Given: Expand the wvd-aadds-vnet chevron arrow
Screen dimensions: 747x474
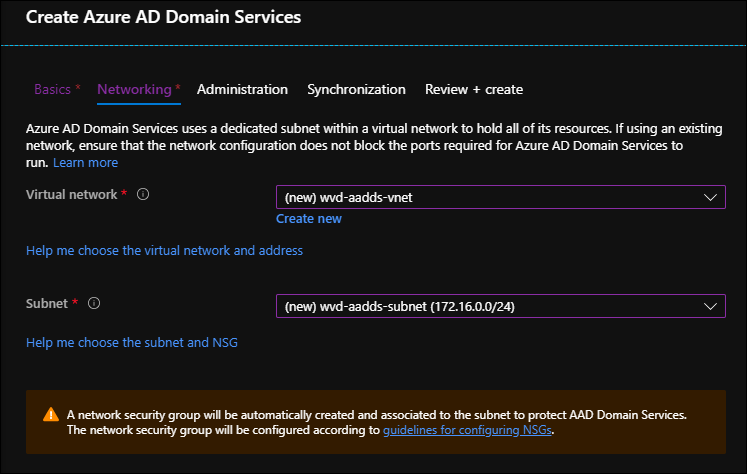Looking at the screenshot, I should [710, 197].
